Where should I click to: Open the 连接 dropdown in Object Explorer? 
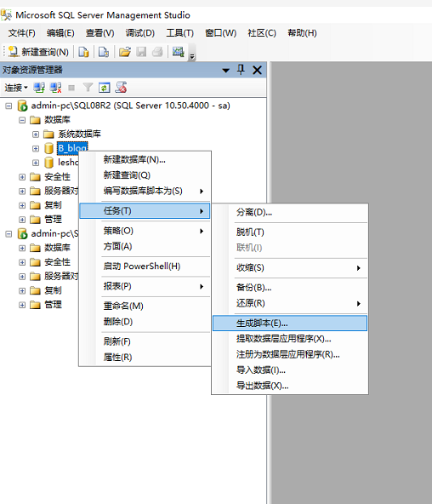point(16,88)
